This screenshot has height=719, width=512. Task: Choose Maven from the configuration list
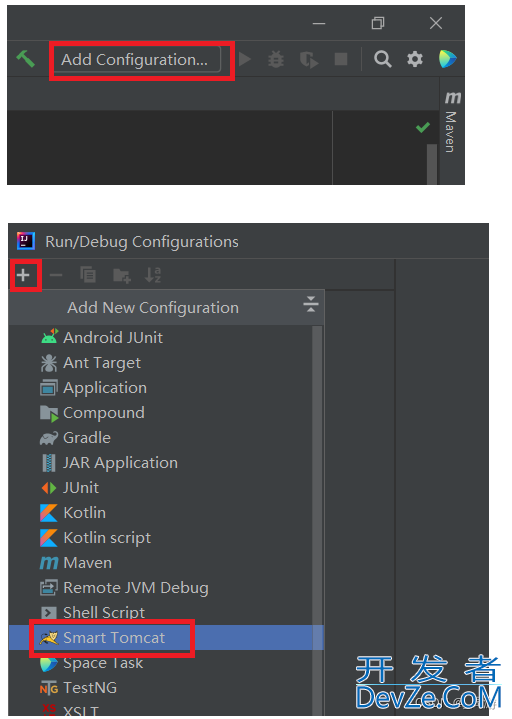166,563
